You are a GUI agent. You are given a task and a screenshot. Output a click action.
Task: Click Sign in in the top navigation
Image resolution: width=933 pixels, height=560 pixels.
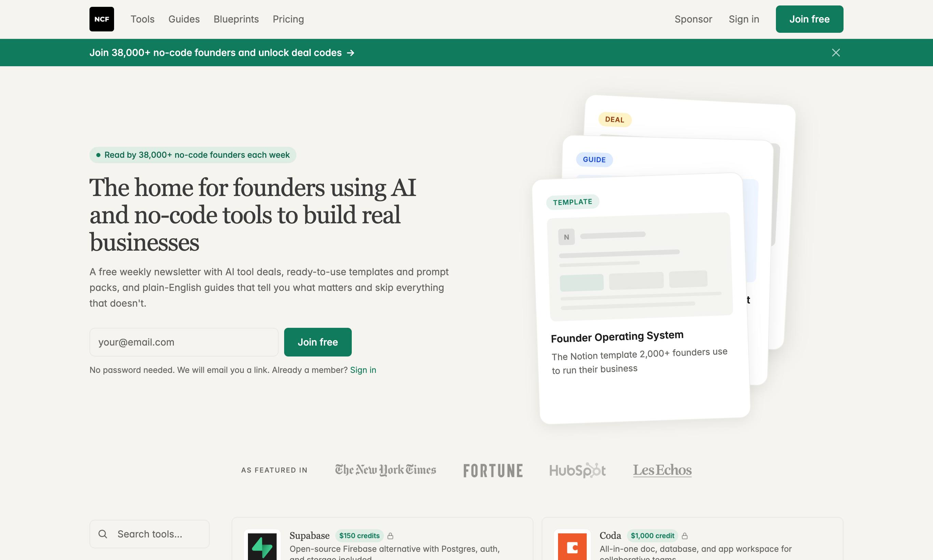[744, 19]
